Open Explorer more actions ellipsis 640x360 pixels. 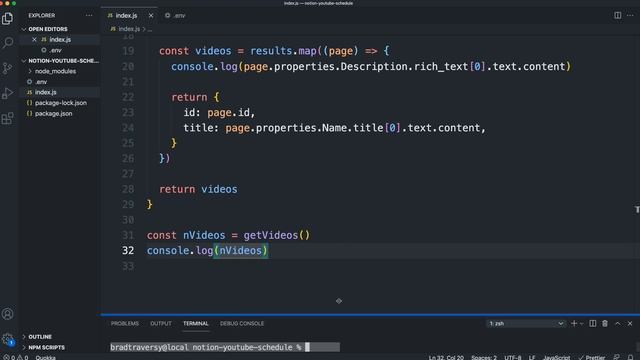(89, 16)
